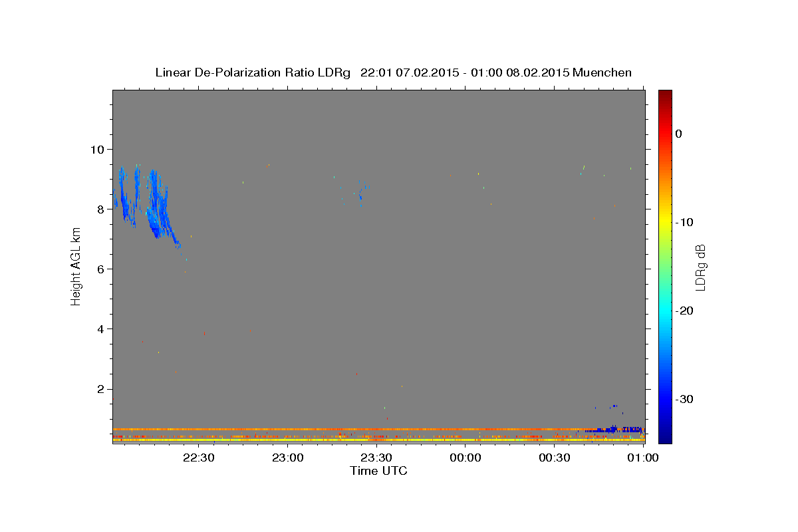
Task: Click the height tick label 10
Action: (x=98, y=149)
